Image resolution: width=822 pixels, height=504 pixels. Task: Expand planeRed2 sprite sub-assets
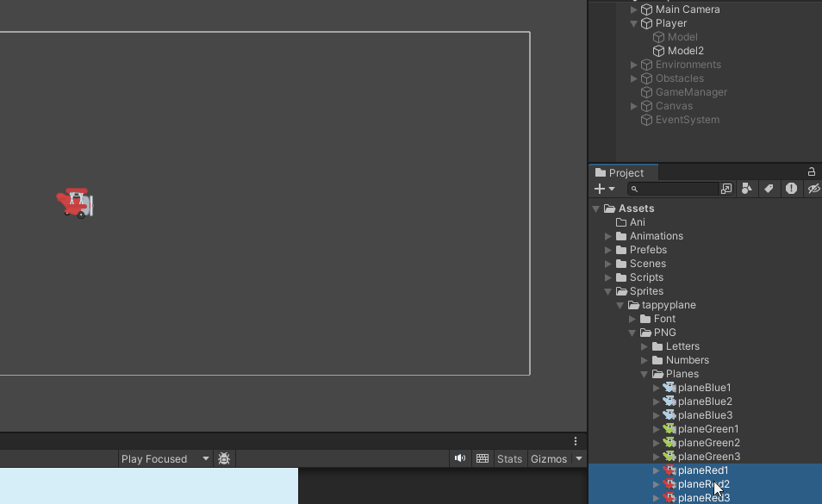pos(657,484)
